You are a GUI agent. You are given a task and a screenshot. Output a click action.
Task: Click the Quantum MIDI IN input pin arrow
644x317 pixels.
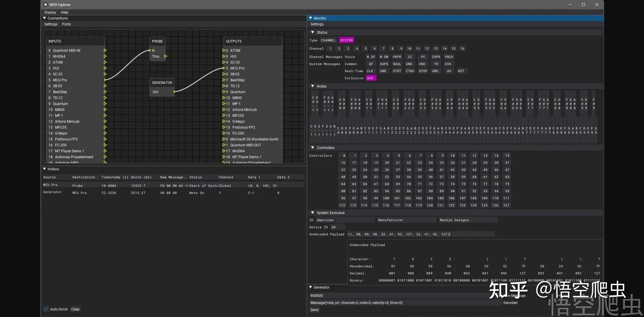[x=105, y=50]
